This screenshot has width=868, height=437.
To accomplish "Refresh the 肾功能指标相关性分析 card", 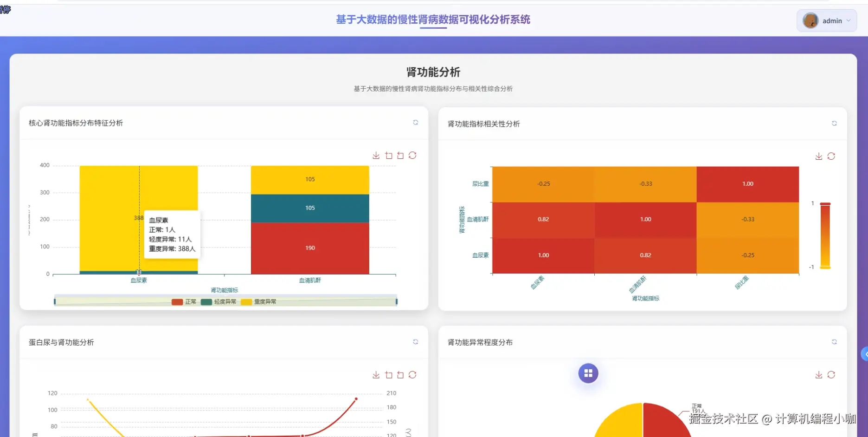I will (834, 124).
